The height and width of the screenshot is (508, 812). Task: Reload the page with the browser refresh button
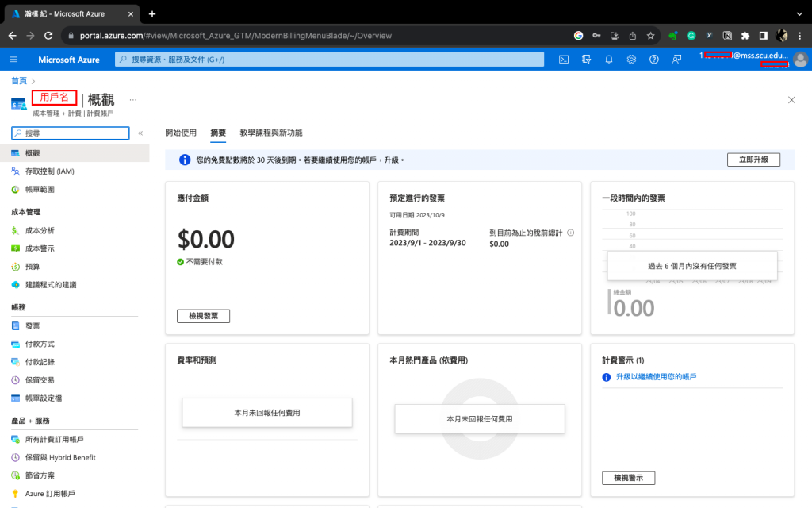(x=48, y=36)
